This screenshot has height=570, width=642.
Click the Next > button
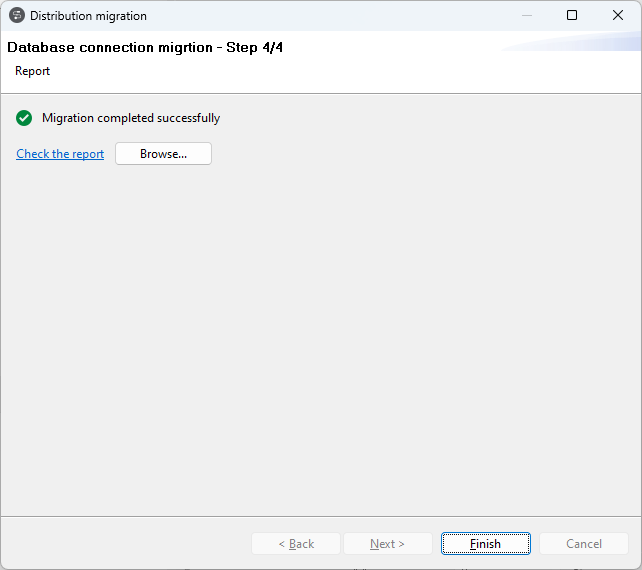tap(387, 544)
